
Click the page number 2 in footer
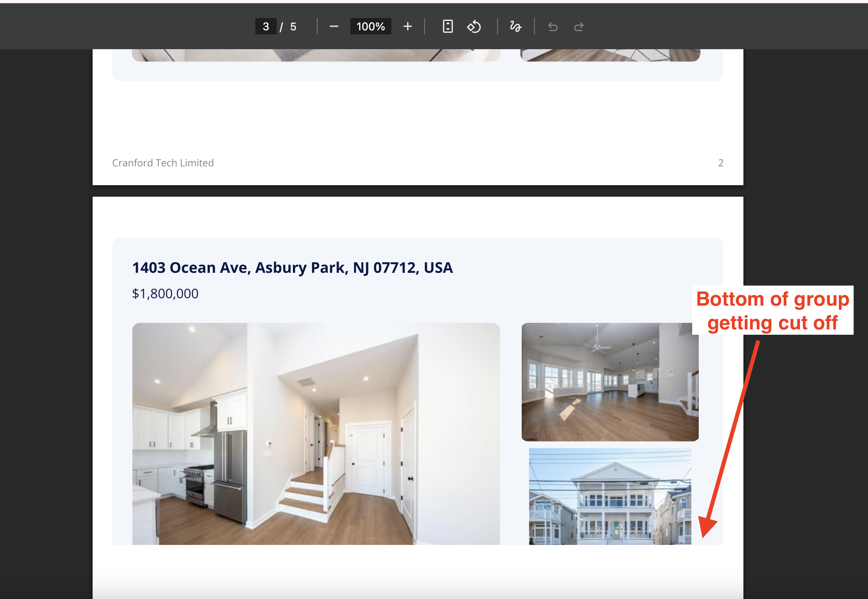point(720,163)
